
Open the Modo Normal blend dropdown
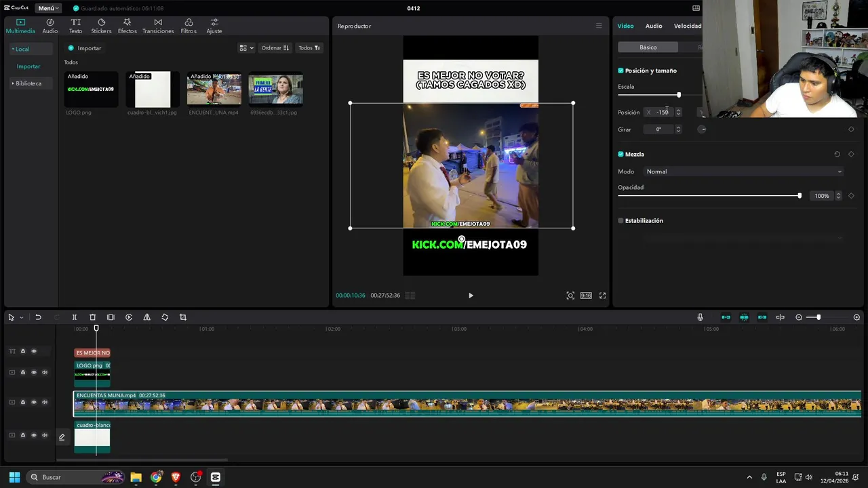(743, 171)
